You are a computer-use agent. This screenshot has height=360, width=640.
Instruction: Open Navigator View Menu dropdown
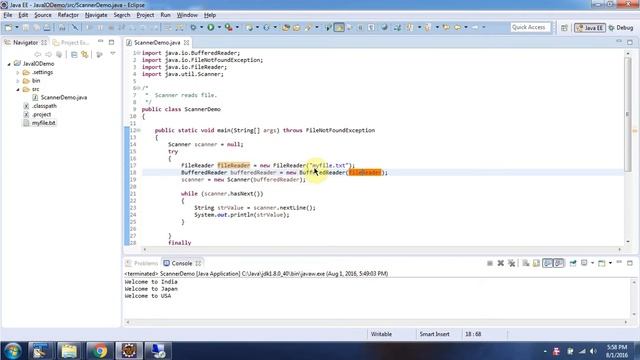pyautogui.click(x=113, y=54)
